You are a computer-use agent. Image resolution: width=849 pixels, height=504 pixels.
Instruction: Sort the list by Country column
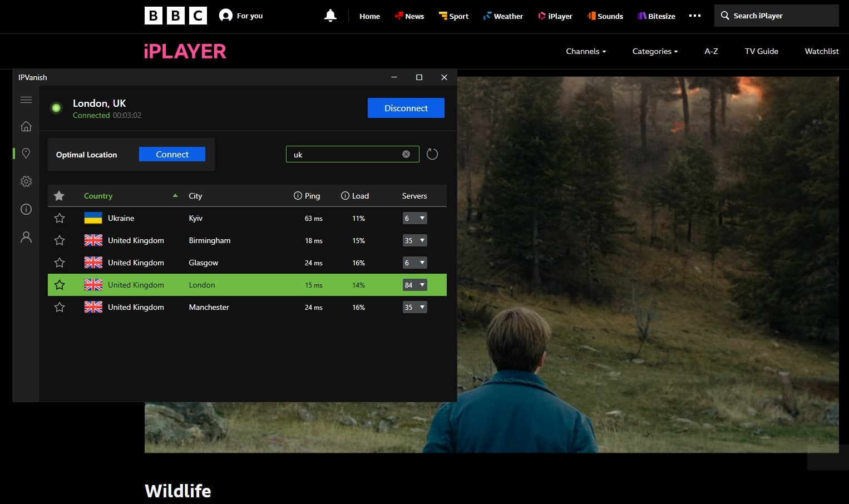coord(98,196)
